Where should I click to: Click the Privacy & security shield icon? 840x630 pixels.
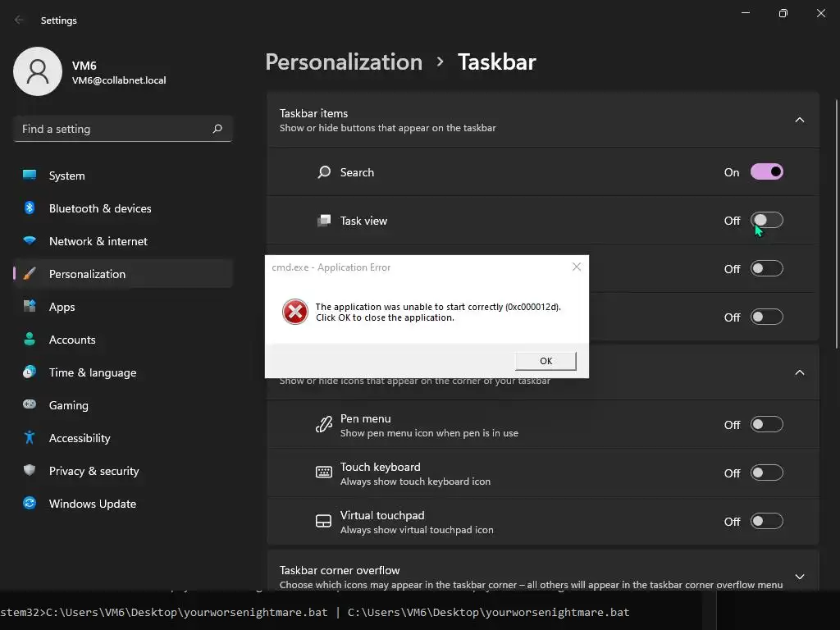(x=30, y=470)
